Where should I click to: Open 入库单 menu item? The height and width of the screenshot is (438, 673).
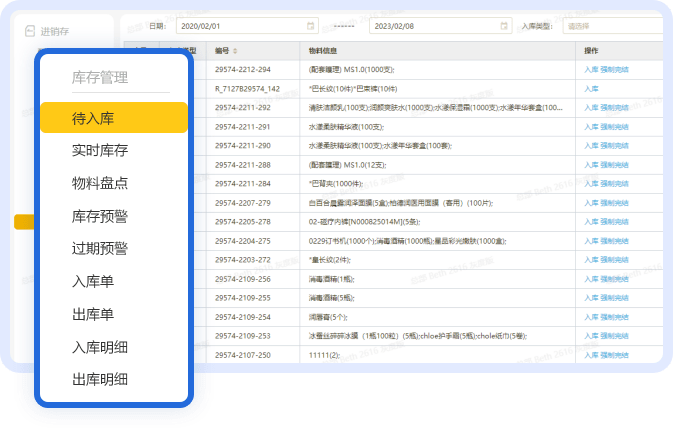(x=93, y=281)
